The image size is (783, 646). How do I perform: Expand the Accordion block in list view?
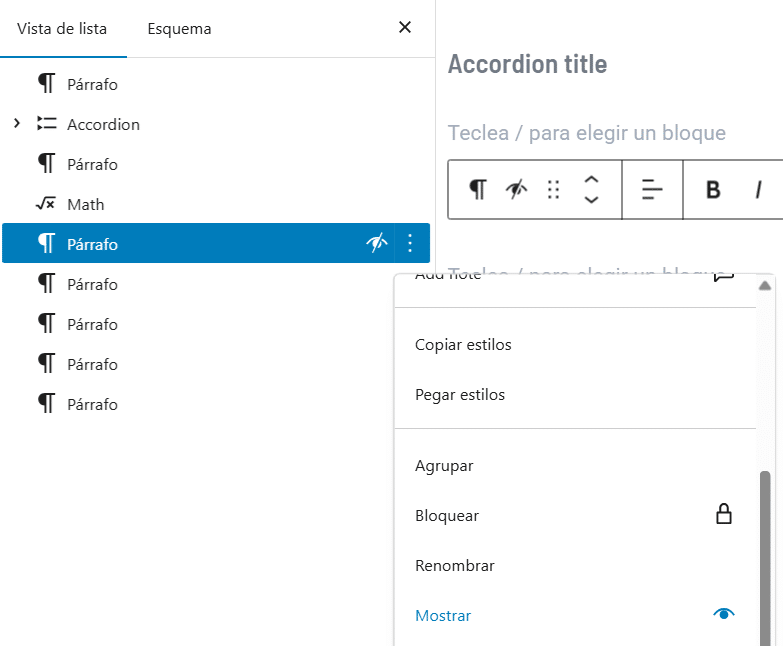tap(17, 124)
